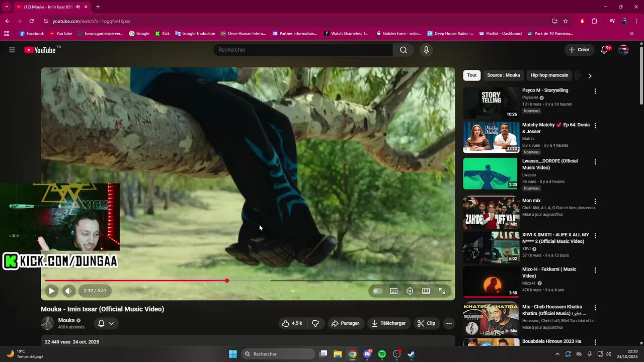Click the Partager button
Screen dimensions: 644x362
[345, 323]
